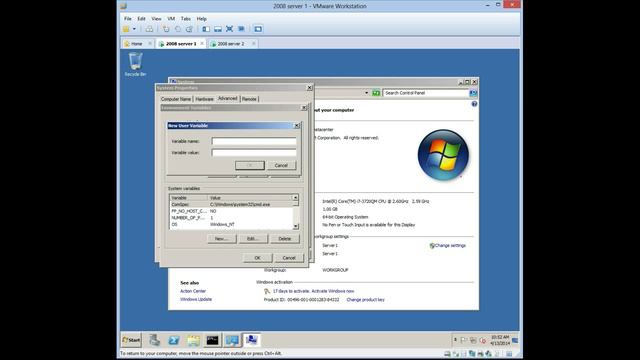This screenshot has width=640, height=360.
Task: Click Cancel in New User Variable dialog
Action: 281,165
